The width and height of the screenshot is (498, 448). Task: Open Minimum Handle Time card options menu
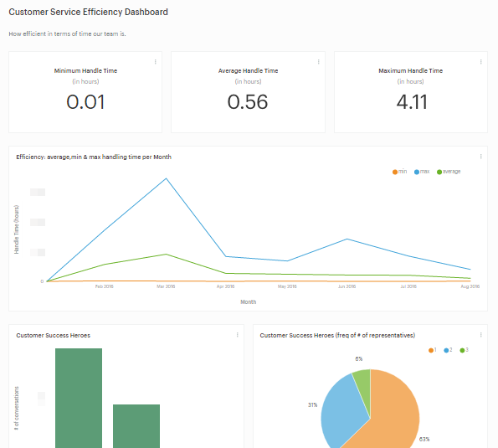pos(156,62)
